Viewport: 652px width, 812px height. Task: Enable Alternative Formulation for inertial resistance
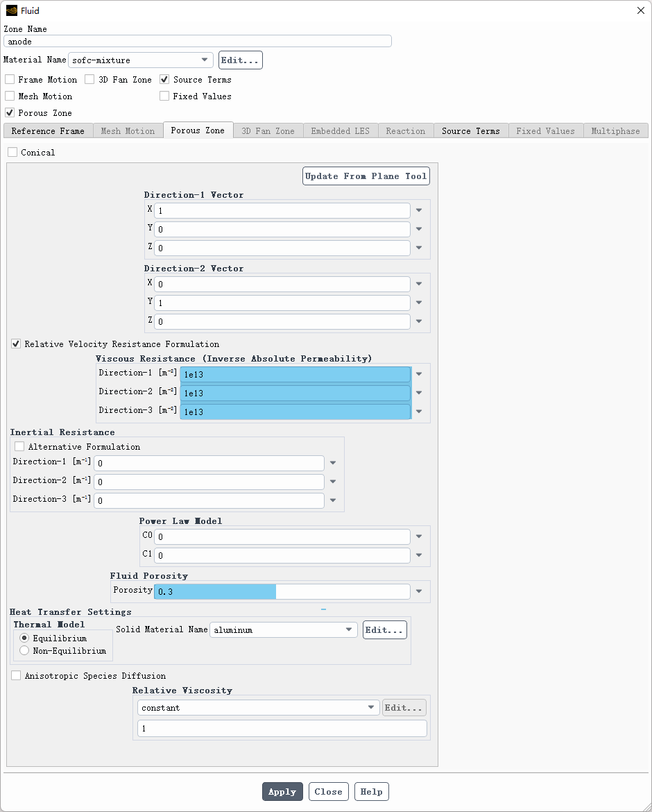[19, 446]
